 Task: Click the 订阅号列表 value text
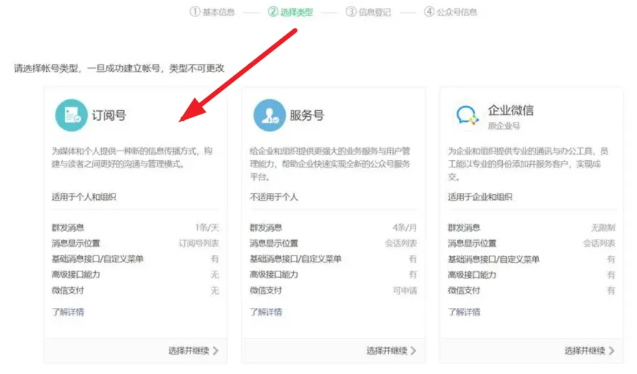coord(199,243)
